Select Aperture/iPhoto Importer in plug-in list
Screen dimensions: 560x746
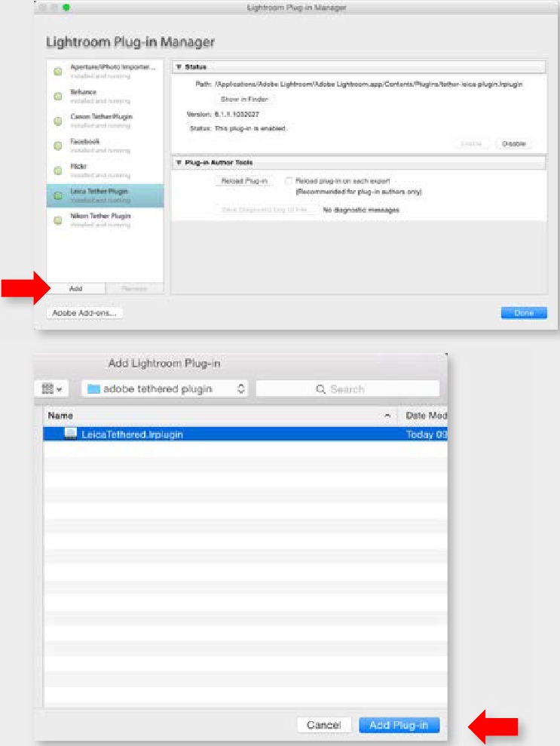click(x=105, y=72)
